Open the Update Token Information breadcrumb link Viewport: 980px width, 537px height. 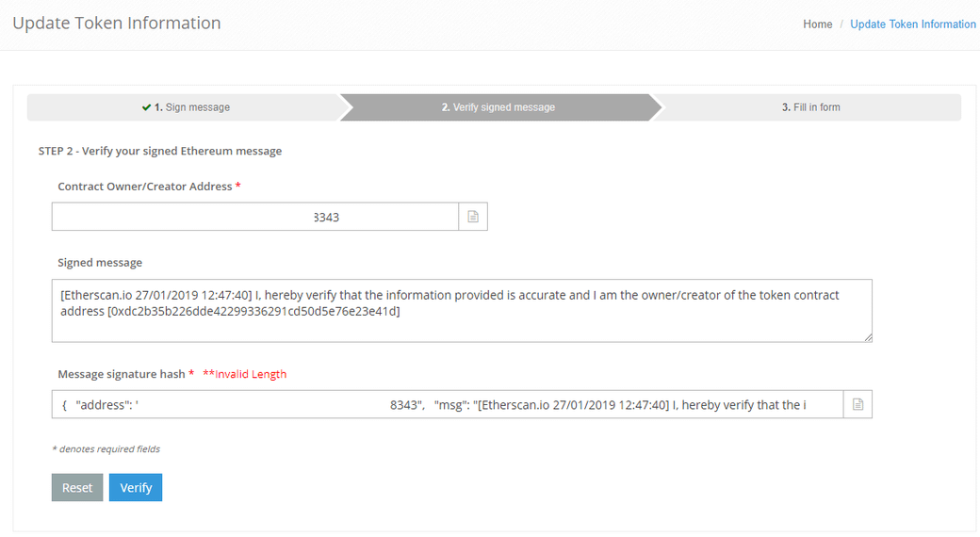pyautogui.click(x=912, y=24)
